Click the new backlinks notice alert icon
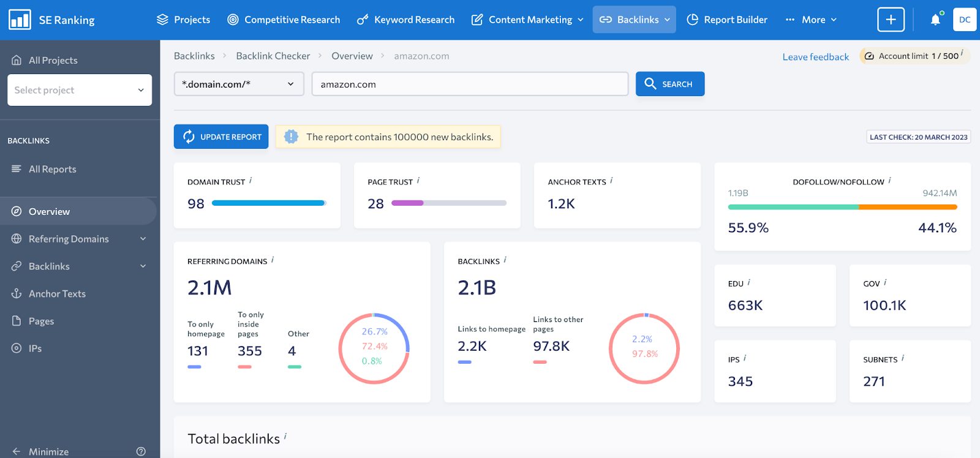 coord(291,137)
